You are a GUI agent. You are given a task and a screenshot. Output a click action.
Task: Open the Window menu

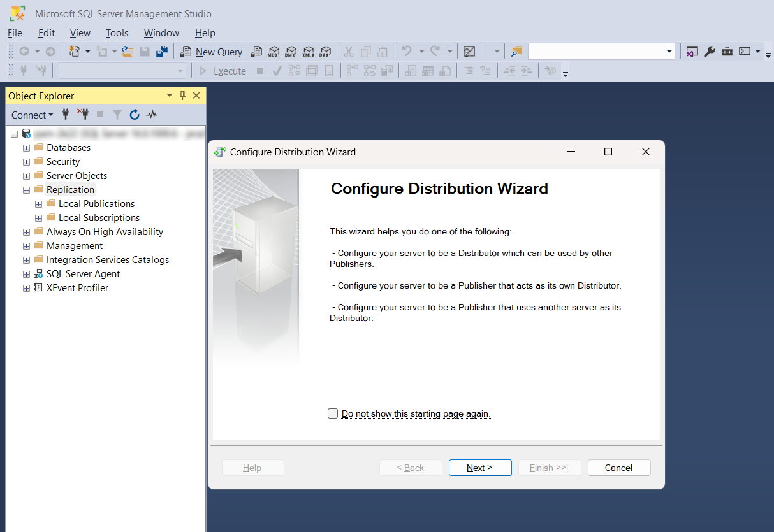[x=161, y=33]
